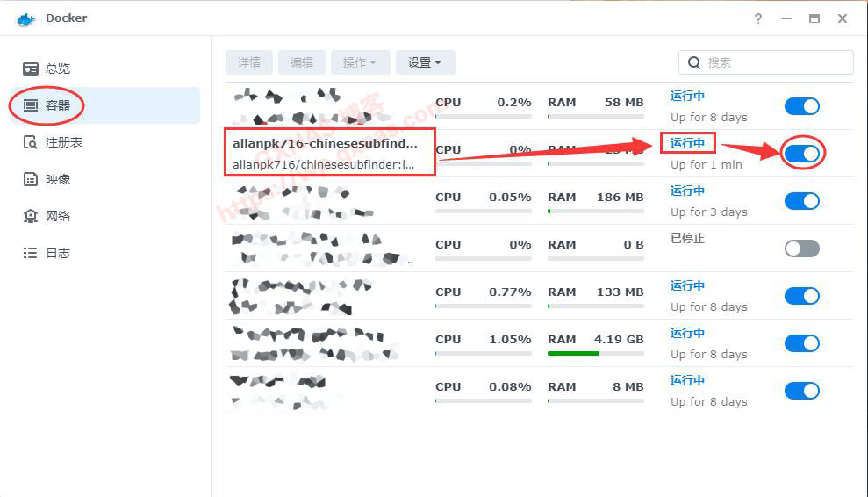Click the 详情 details button
The height and width of the screenshot is (497, 868).
click(249, 62)
